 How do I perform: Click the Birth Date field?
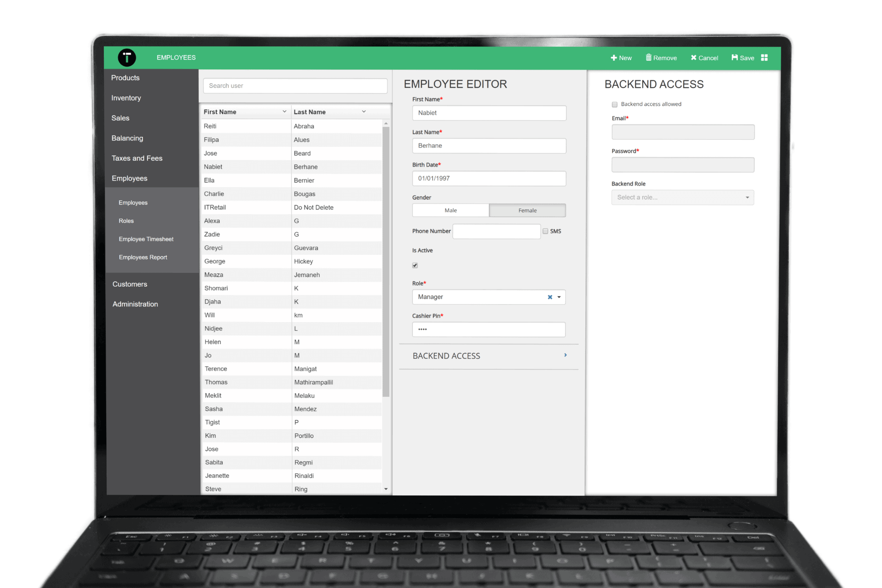point(489,178)
